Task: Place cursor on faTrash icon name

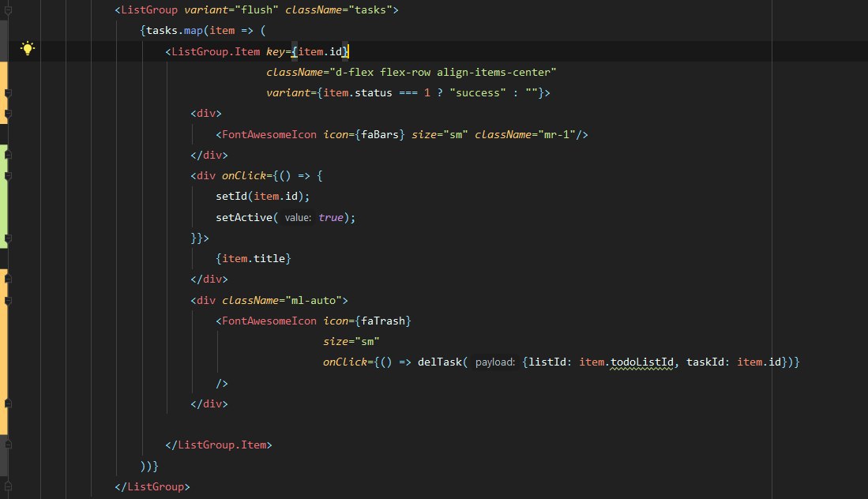Action: coord(383,321)
